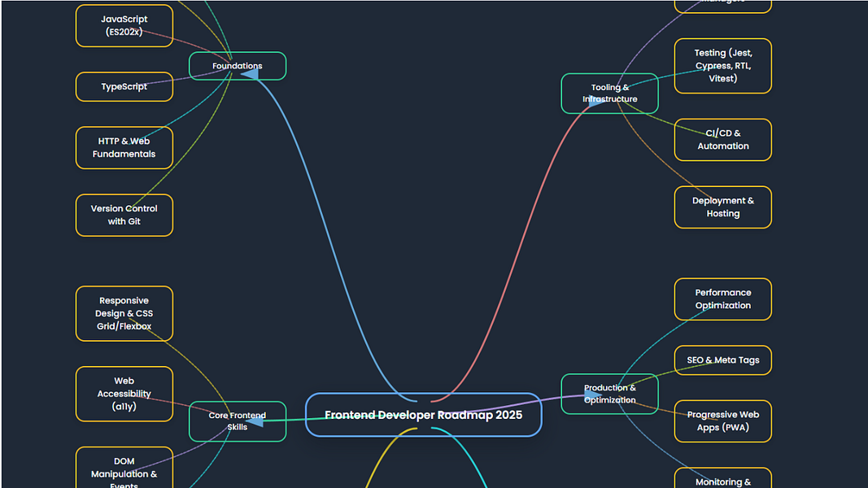The width and height of the screenshot is (868, 488).
Task: Click the Frontend Developer Roadmap 2025 root node
Action: click(x=424, y=415)
